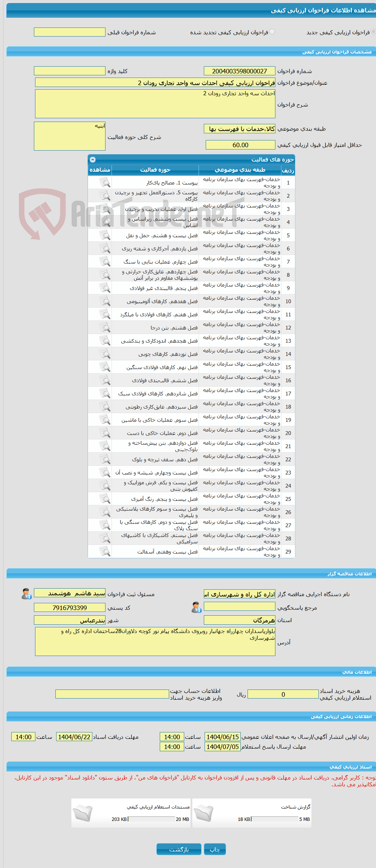This screenshot has height=868, width=376.
Task: Open view icon for row 6 آجرکاری و شفته ریزی
Action: pos(105,249)
